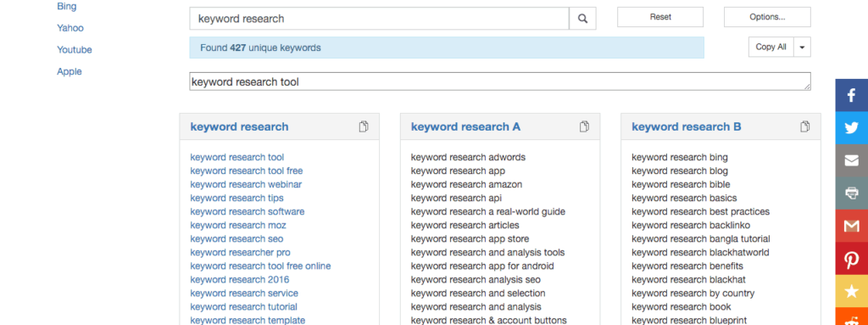868x325 pixels.
Task: Click 'keyword research service' link
Action: pyautogui.click(x=244, y=293)
